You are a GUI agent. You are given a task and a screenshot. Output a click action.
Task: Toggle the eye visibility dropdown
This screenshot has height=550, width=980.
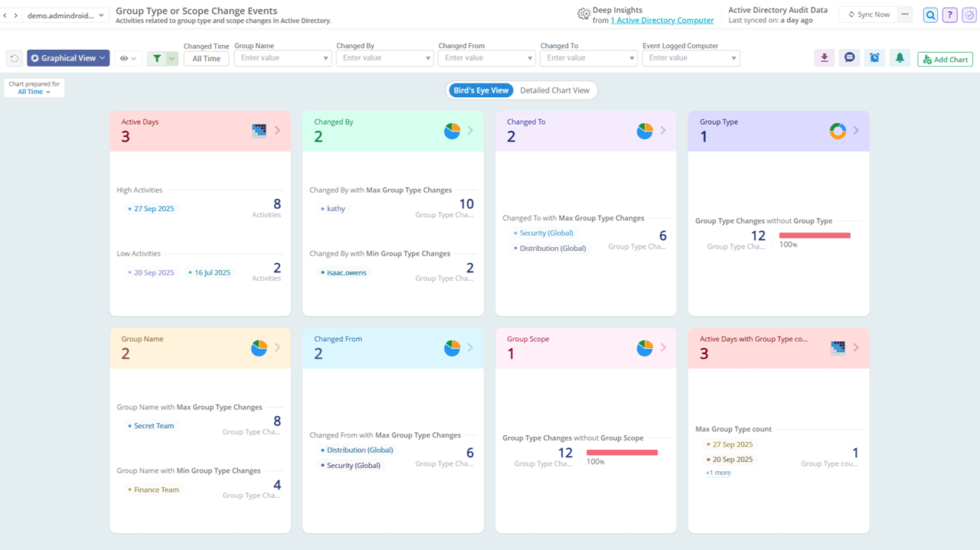129,58
